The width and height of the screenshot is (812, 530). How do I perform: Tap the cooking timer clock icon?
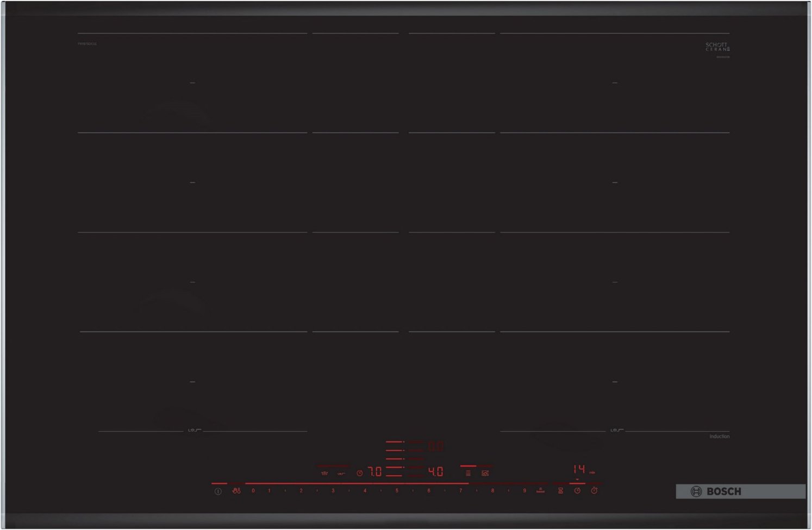[x=577, y=491]
